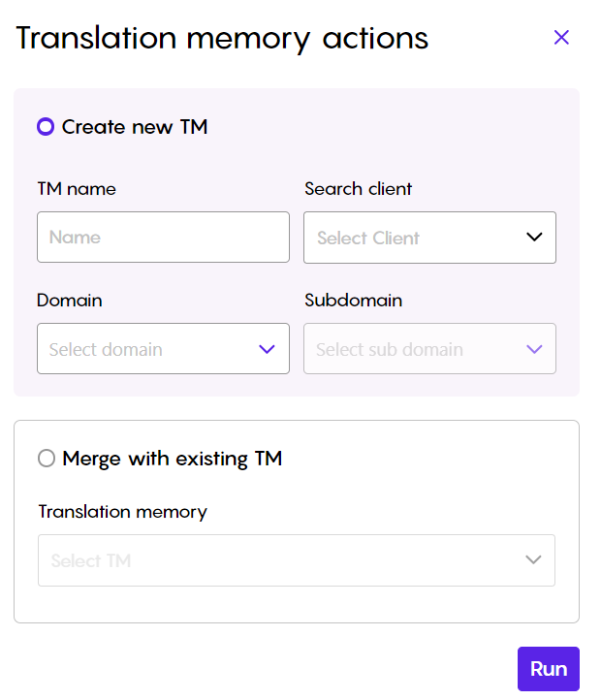Screen dimensions: 601x700
Task: Click the Run button
Action: point(549,669)
